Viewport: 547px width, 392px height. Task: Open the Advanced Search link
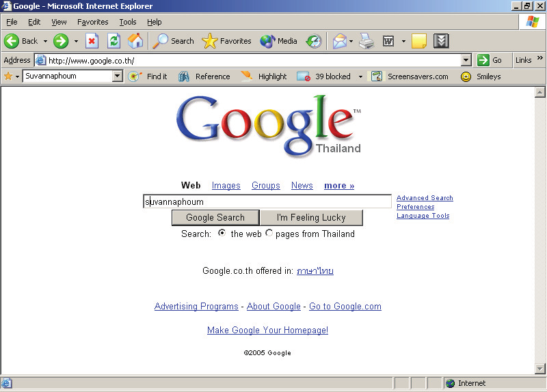pyautogui.click(x=425, y=198)
